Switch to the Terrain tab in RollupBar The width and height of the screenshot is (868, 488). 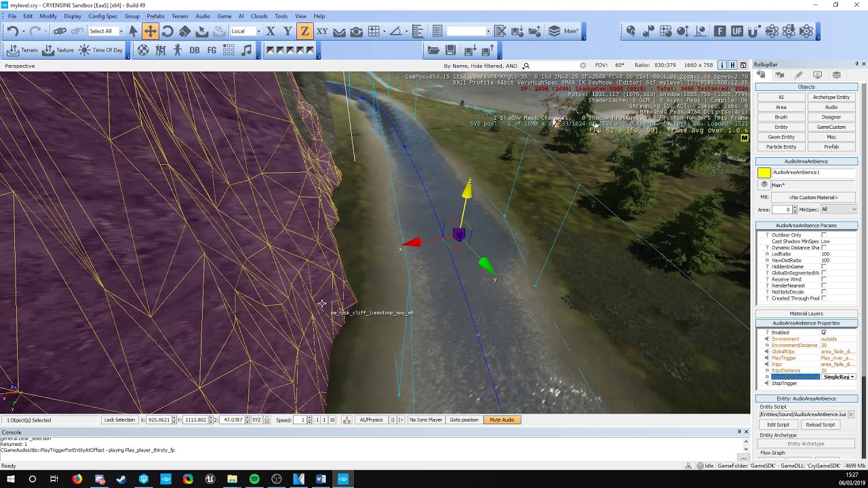click(780, 75)
